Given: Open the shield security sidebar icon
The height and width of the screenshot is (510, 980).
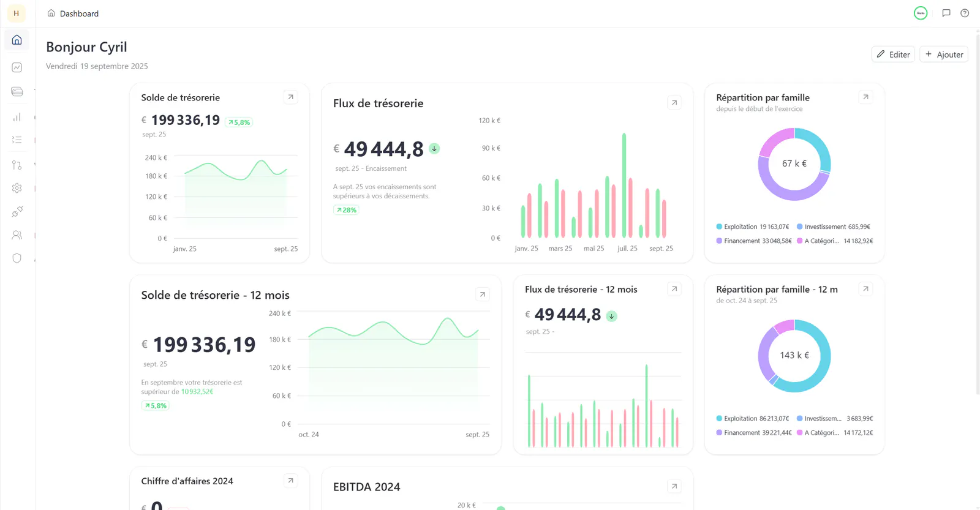Looking at the screenshot, I should [17, 258].
